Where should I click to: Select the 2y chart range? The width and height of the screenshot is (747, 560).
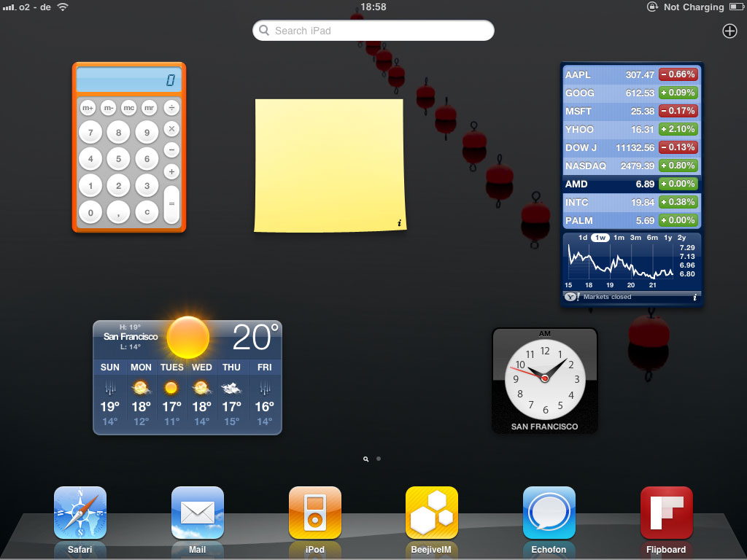tap(682, 237)
